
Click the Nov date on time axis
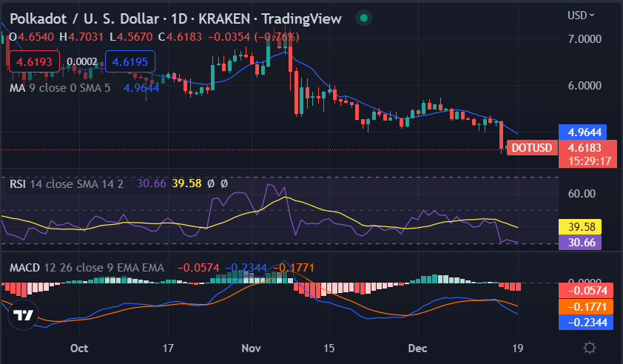click(251, 348)
